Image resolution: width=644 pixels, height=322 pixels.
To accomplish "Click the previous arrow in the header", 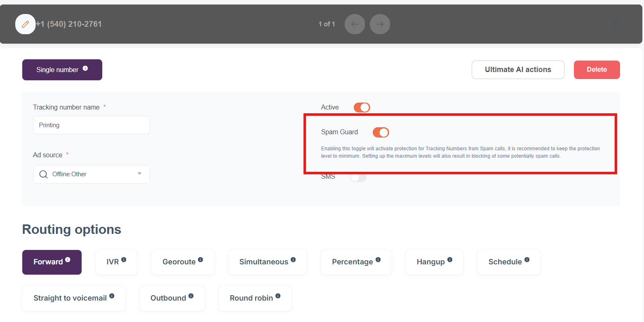I will [355, 24].
